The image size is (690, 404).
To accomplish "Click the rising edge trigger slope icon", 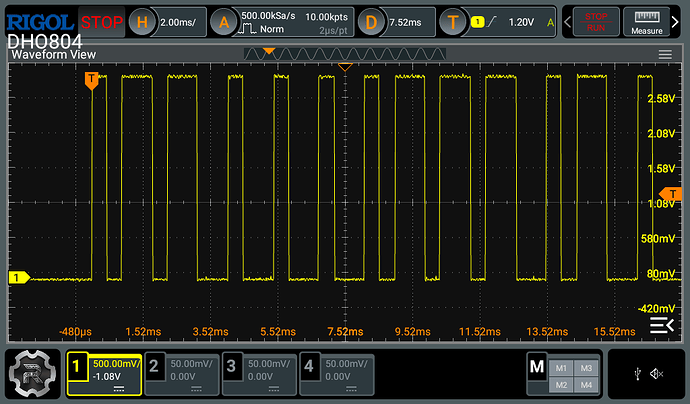I will pyautogui.click(x=491, y=22).
